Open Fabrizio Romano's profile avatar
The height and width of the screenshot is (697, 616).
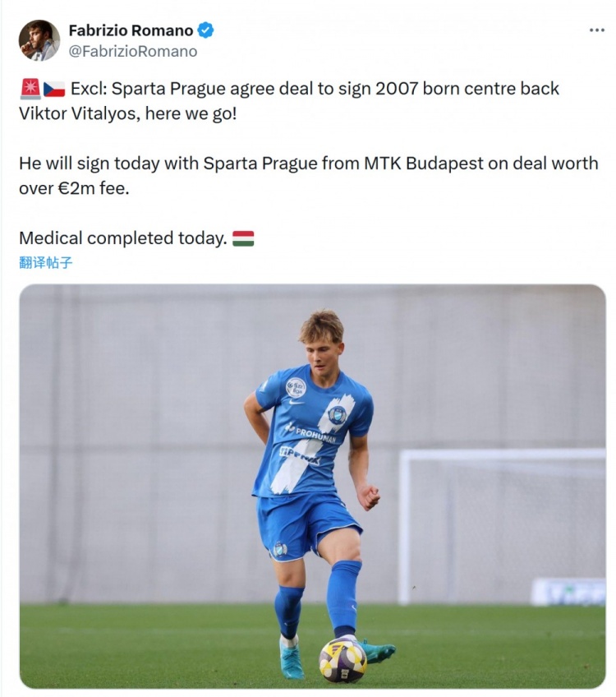pyautogui.click(x=39, y=40)
